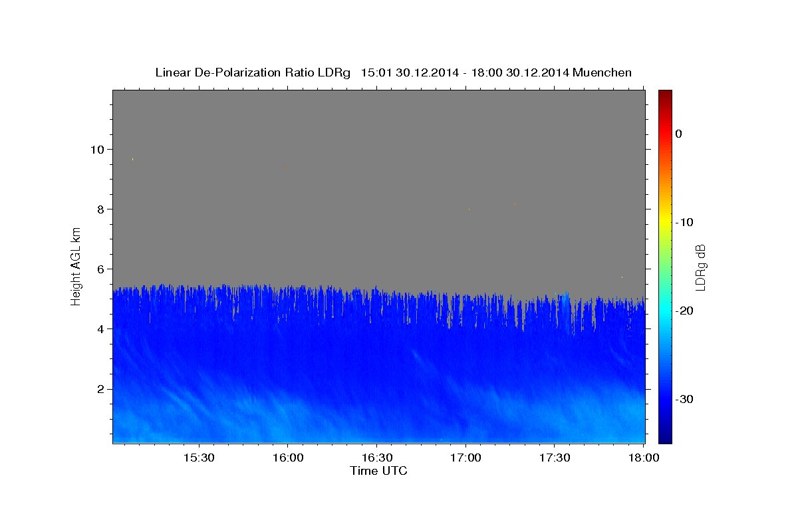Click the colorbar value label -20

click(684, 311)
